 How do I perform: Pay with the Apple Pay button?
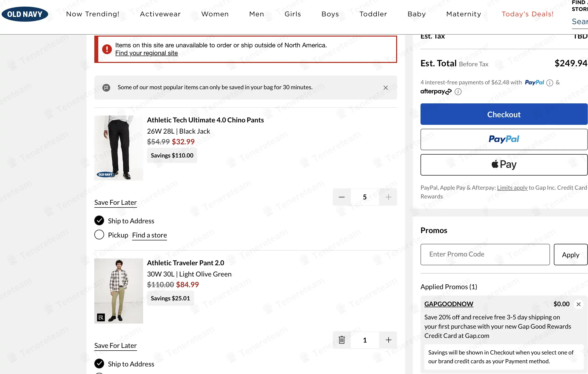click(x=504, y=165)
